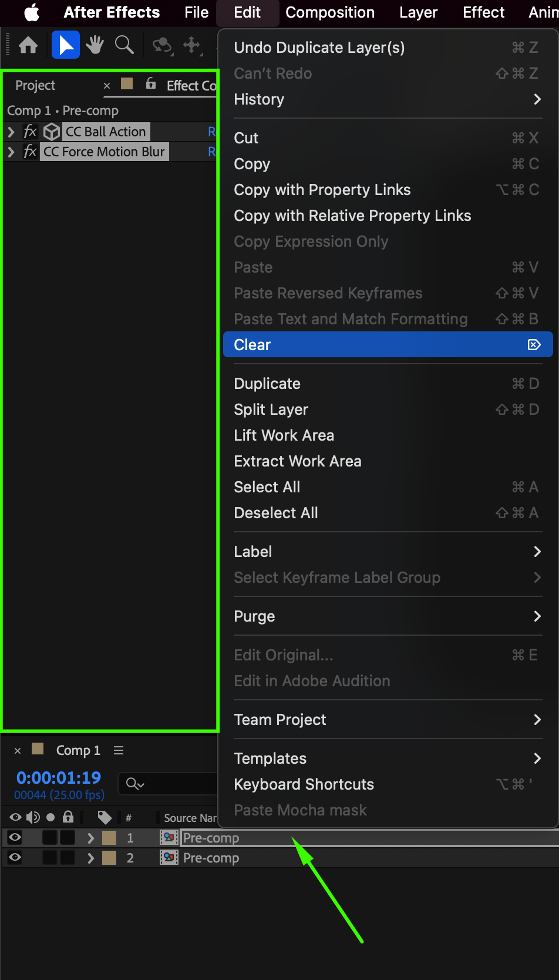Viewport: 559px width, 980px height.
Task: Select the Selection arrow tool
Action: [x=66, y=45]
